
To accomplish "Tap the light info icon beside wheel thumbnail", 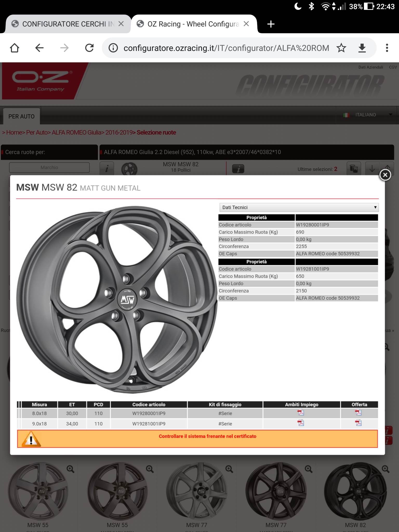I will [x=107, y=169].
